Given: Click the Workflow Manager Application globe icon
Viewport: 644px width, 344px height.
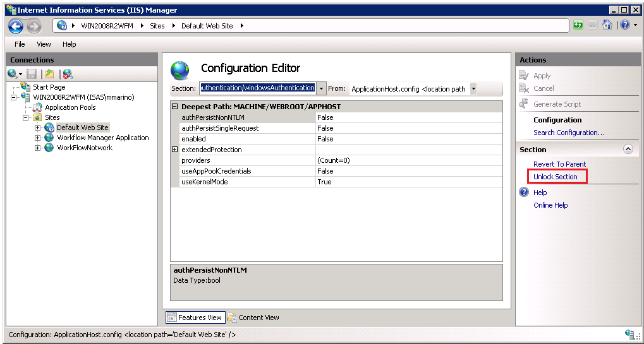Looking at the screenshot, I should pos(49,138).
